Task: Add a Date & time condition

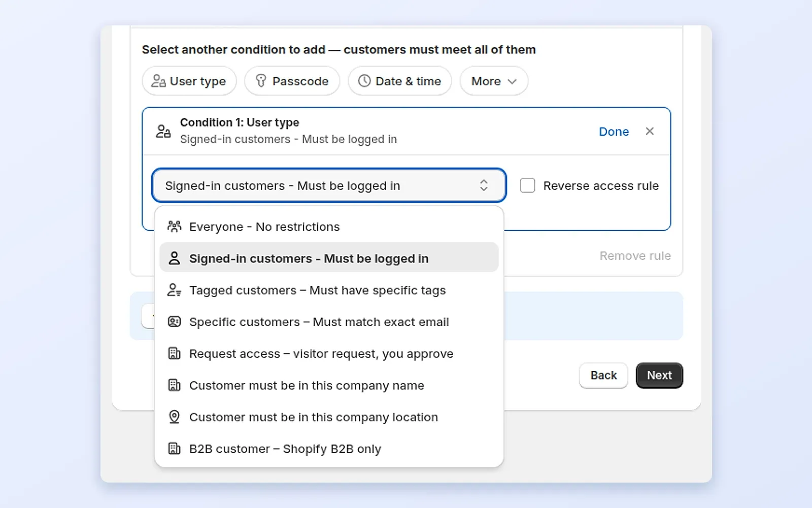Action: tap(400, 81)
